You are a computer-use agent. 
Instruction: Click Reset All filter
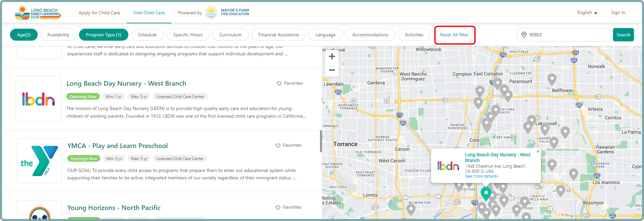pos(454,35)
